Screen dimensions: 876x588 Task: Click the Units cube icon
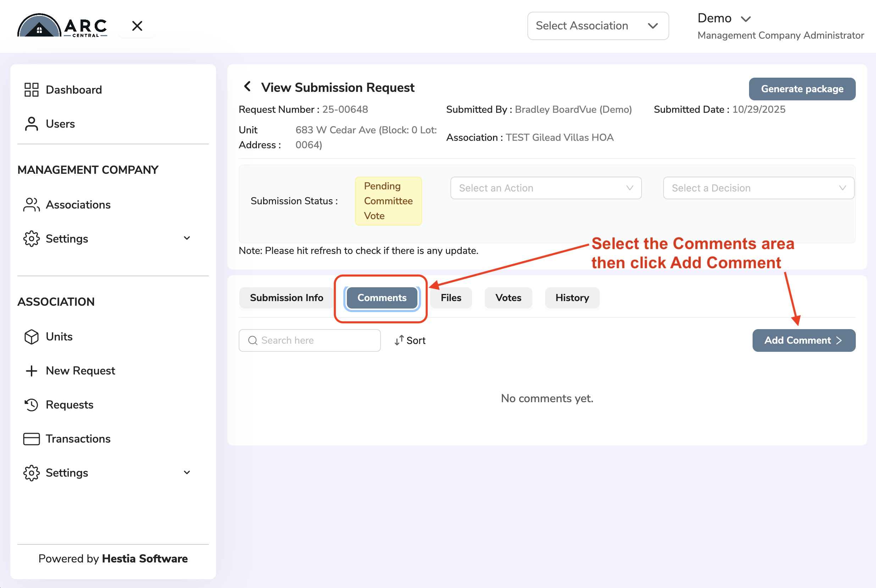[32, 337]
